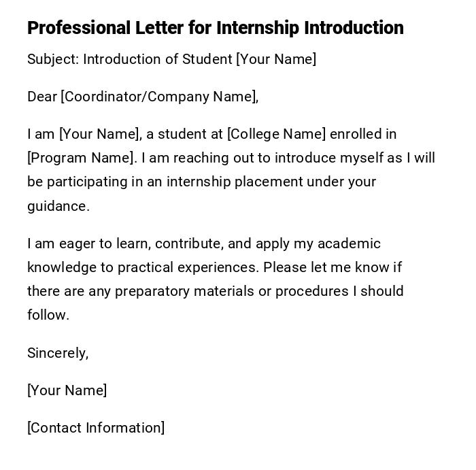
Task: Select [Your Name] placeholder after 'I am'
Action: pyautogui.click(x=99, y=134)
